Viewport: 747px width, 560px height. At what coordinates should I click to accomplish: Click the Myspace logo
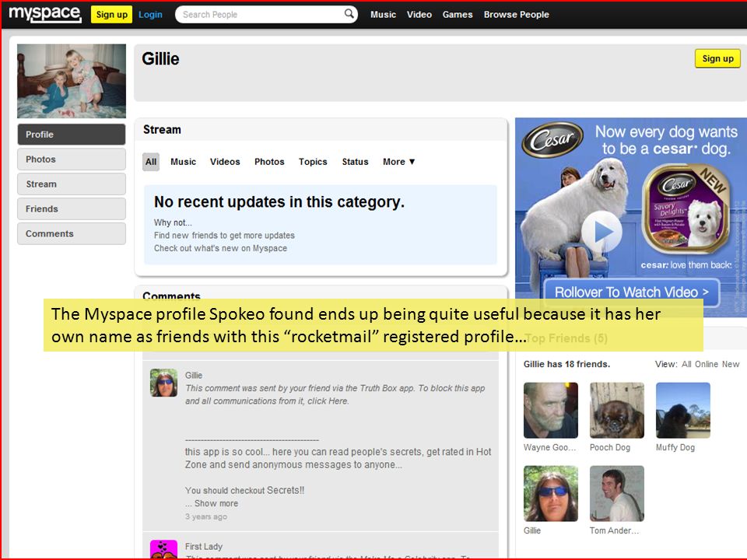(45, 14)
